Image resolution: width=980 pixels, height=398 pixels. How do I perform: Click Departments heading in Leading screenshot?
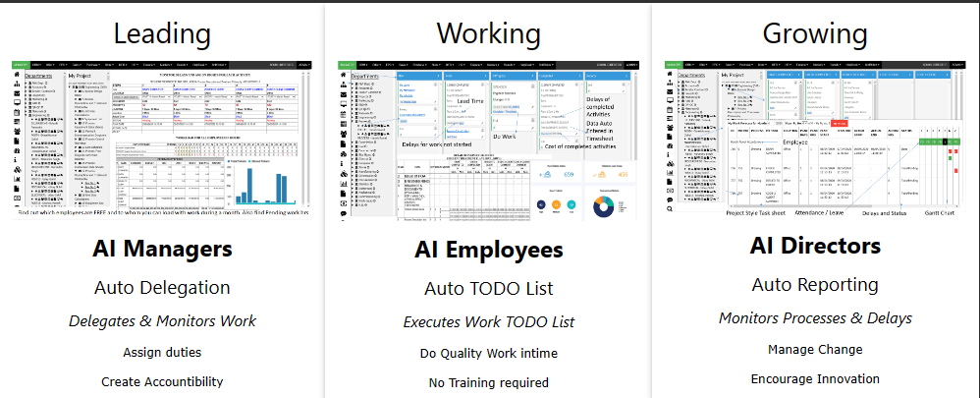pyautogui.click(x=38, y=76)
